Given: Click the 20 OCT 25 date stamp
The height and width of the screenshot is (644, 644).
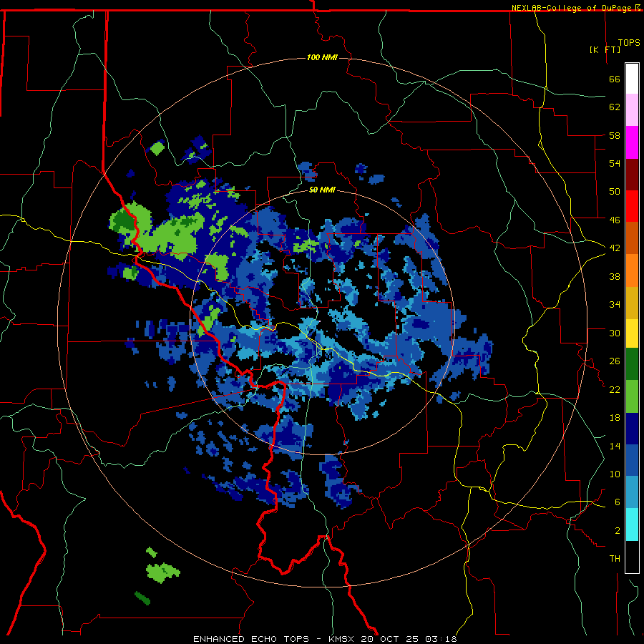Looking at the screenshot, I should [390, 639].
